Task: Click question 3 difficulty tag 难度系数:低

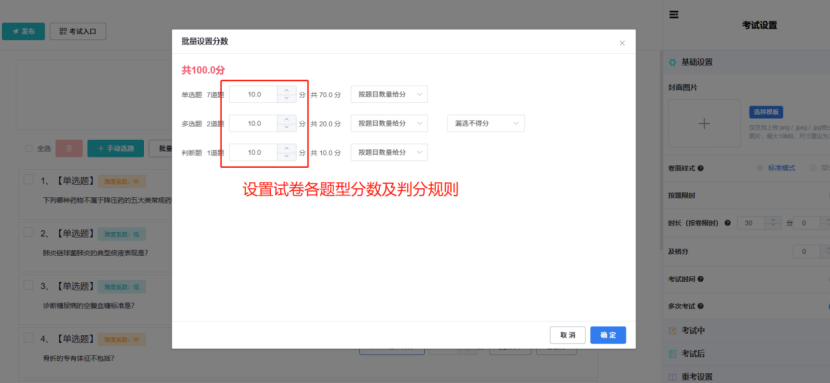Action: pos(121,287)
